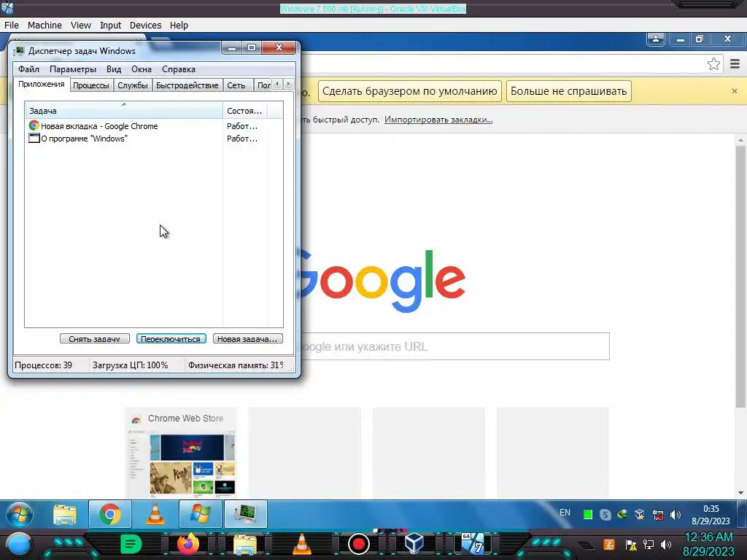Open the Справка menu
The width and height of the screenshot is (747, 560).
[x=179, y=69]
